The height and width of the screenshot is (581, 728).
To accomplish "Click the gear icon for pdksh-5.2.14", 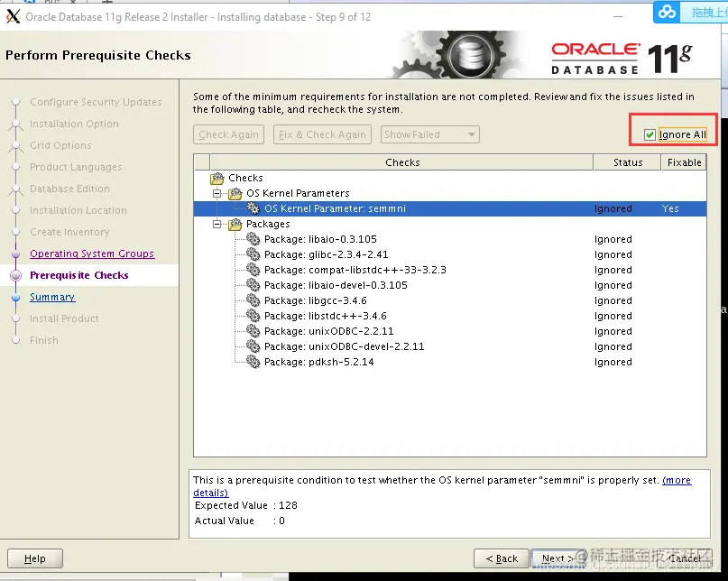I will click(253, 362).
